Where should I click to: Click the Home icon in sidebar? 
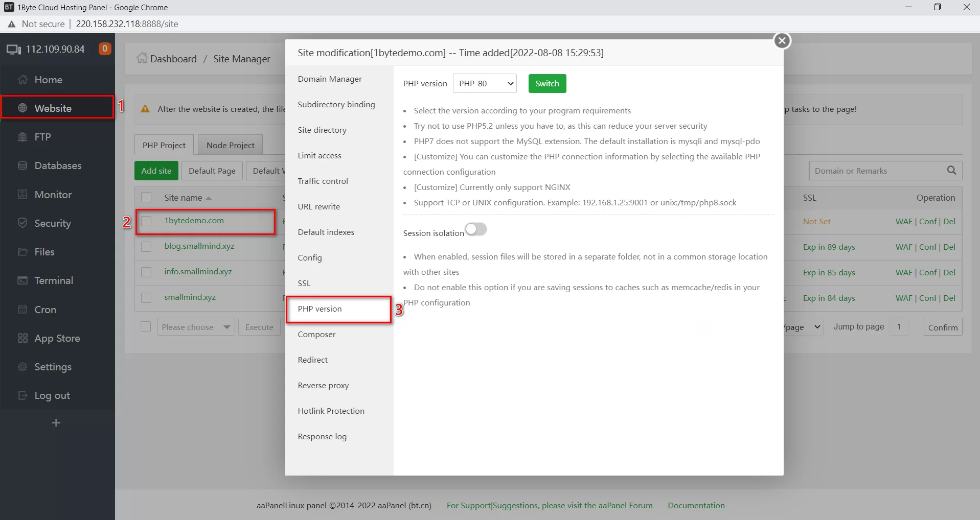tap(22, 80)
